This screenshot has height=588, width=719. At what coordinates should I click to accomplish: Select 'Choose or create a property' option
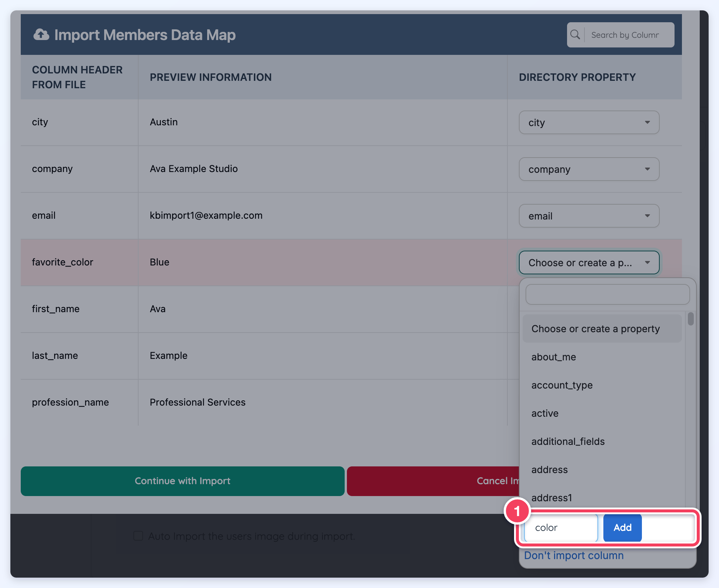click(602, 329)
